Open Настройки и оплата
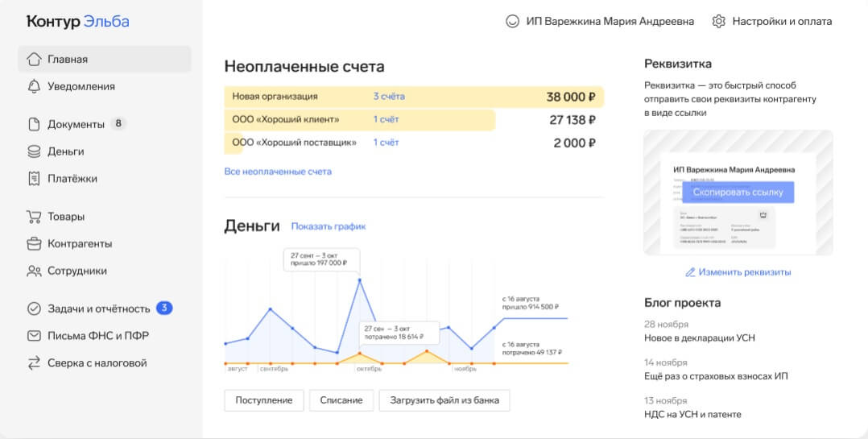This screenshot has width=868, height=439. (x=772, y=22)
